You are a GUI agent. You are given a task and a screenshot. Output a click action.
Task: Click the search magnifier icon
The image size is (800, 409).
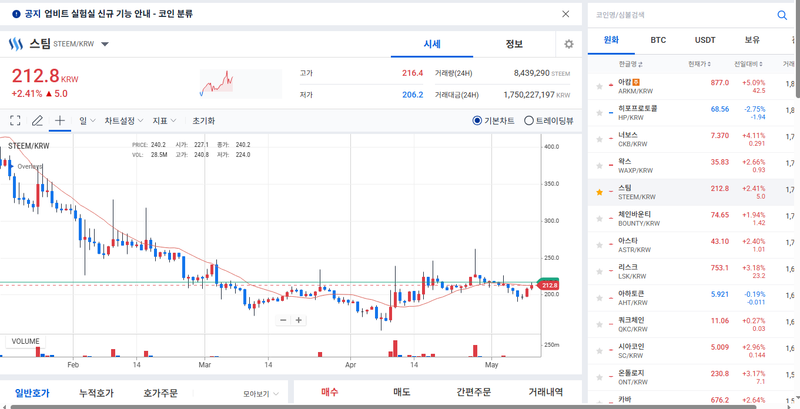point(782,15)
